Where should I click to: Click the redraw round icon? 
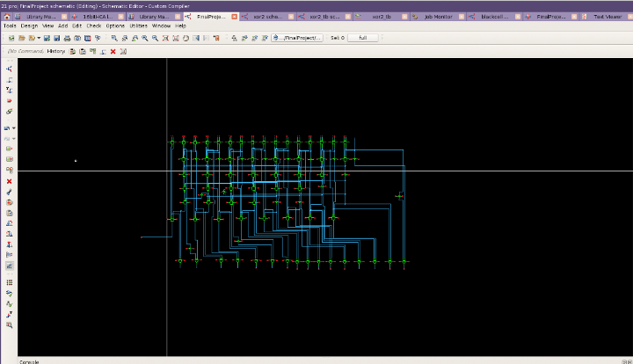186,38
